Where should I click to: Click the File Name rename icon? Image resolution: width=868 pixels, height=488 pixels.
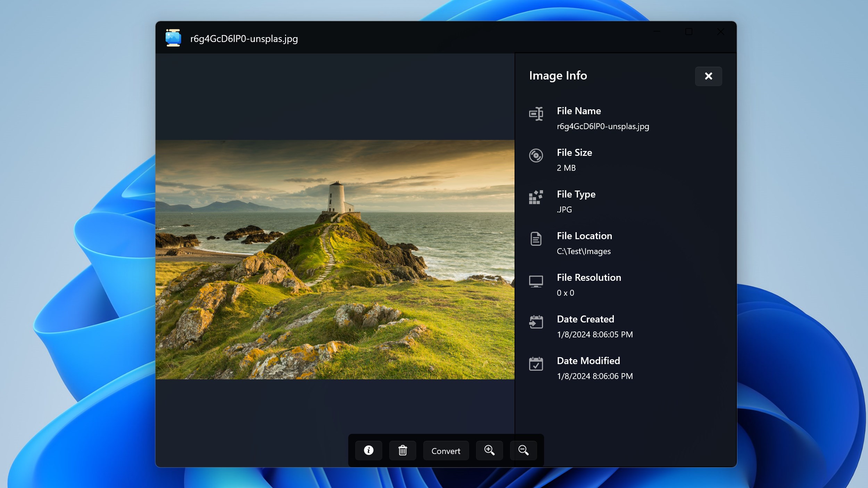(536, 114)
